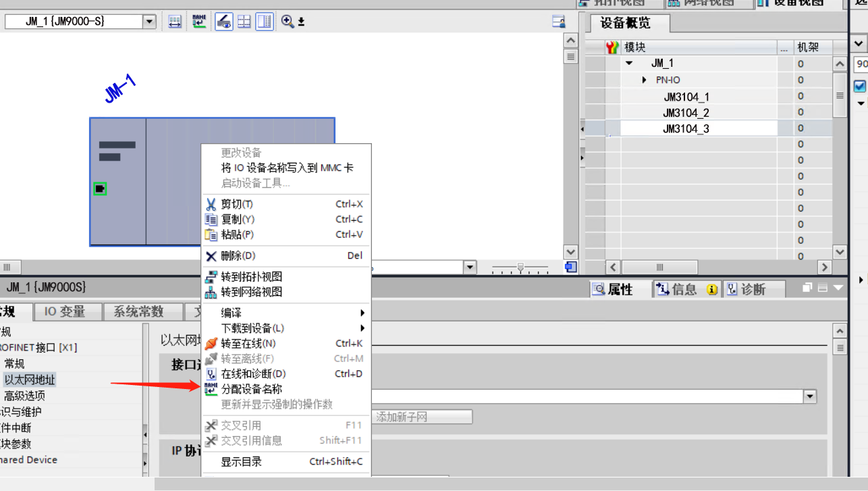Toggle the split view toolbar button

click(265, 22)
